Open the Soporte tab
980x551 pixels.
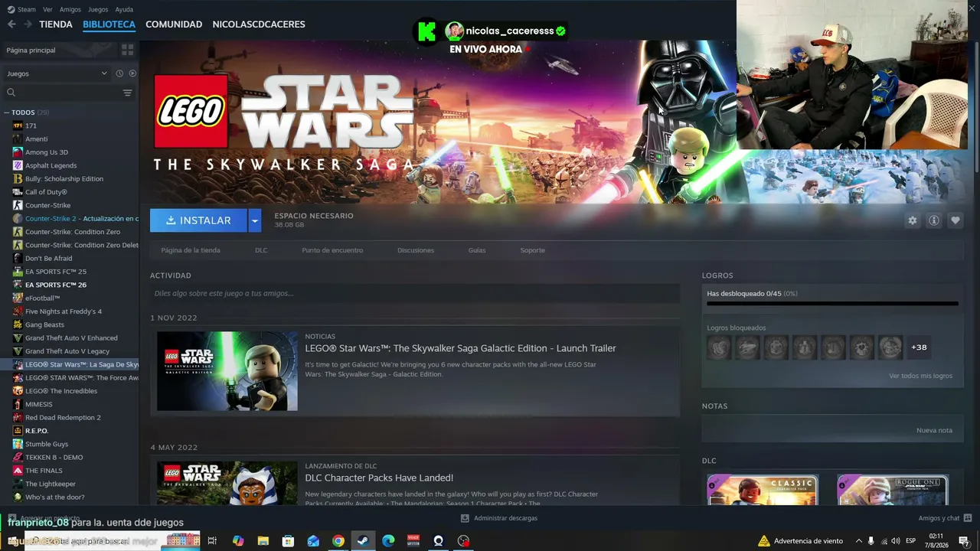(533, 250)
